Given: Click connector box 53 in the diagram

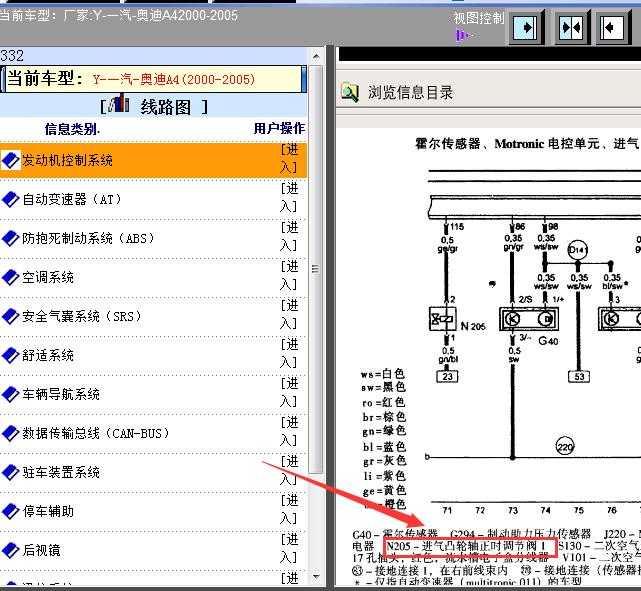Looking at the screenshot, I should (579, 376).
